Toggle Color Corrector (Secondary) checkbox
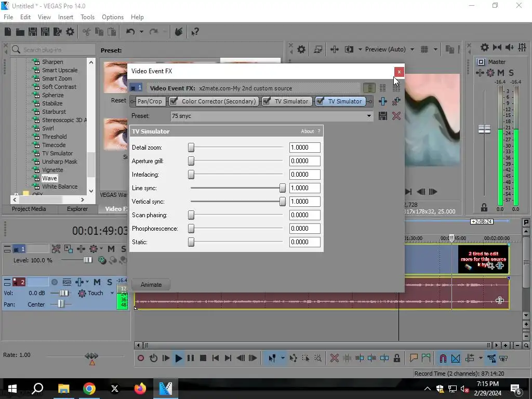The height and width of the screenshot is (399, 532). (x=174, y=101)
